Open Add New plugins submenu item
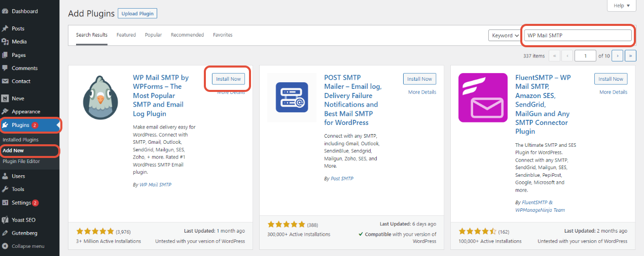This screenshot has height=256, width=644. click(13, 150)
